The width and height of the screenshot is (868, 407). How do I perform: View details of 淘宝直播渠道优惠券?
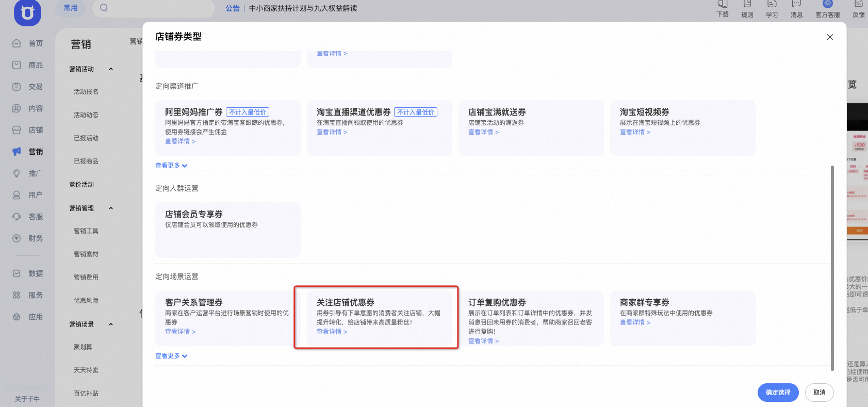[332, 132]
